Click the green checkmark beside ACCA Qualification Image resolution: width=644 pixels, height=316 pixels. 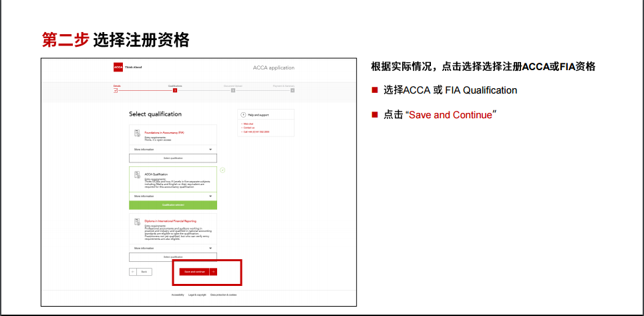pos(222,170)
